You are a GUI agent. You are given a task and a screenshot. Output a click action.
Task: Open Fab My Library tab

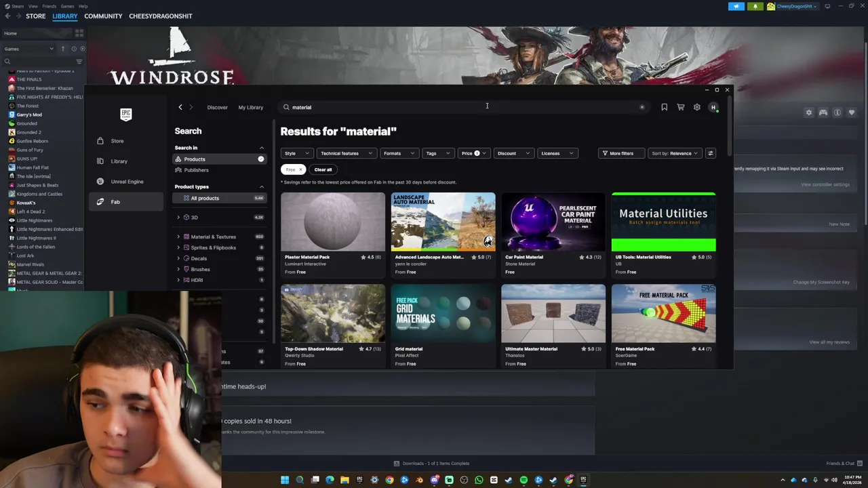click(x=251, y=107)
